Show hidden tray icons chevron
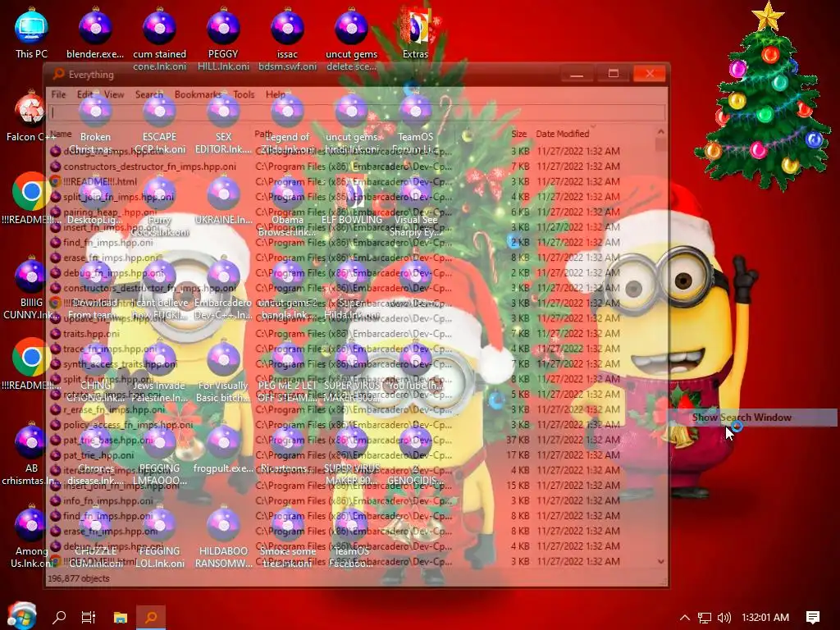 685,618
